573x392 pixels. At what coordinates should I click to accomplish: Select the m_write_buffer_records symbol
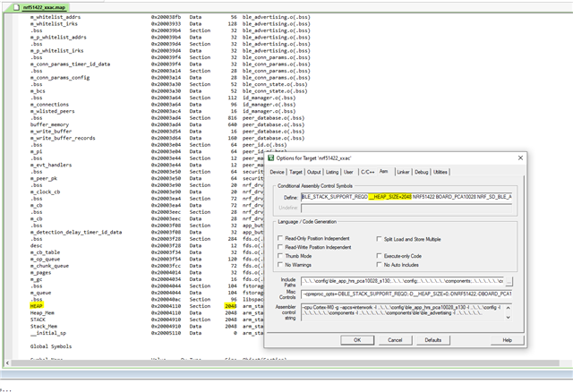point(63,138)
